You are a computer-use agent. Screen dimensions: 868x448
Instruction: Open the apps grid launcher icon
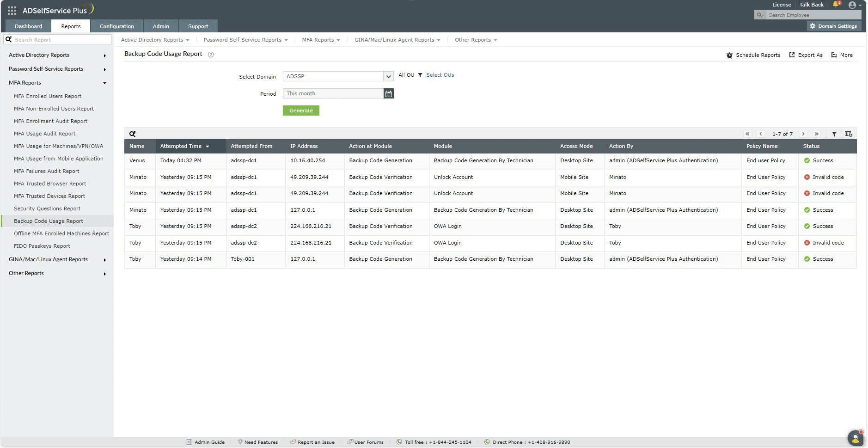pos(12,10)
